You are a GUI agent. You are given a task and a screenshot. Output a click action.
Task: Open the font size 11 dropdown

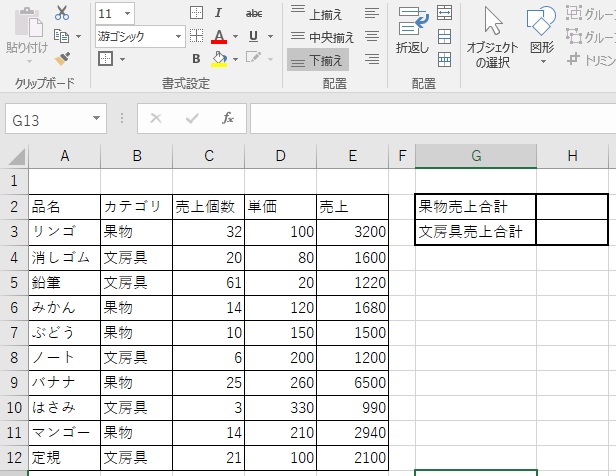tap(127, 14)
